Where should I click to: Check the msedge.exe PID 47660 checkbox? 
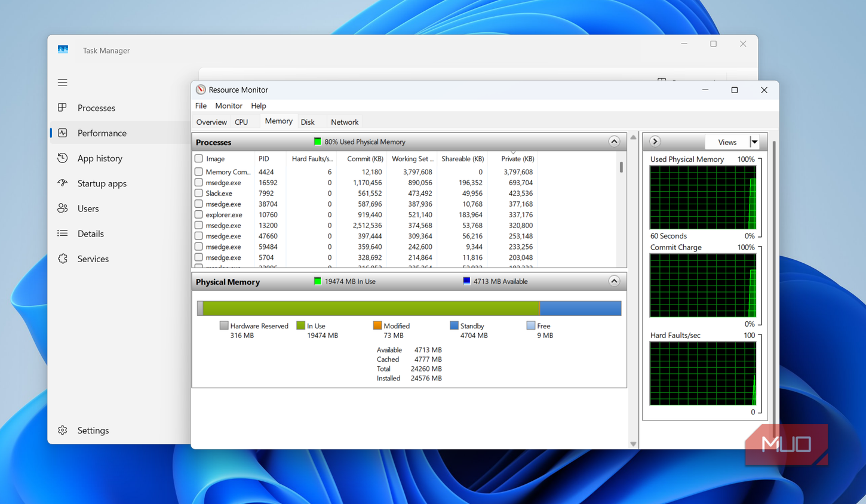[199, 236]
